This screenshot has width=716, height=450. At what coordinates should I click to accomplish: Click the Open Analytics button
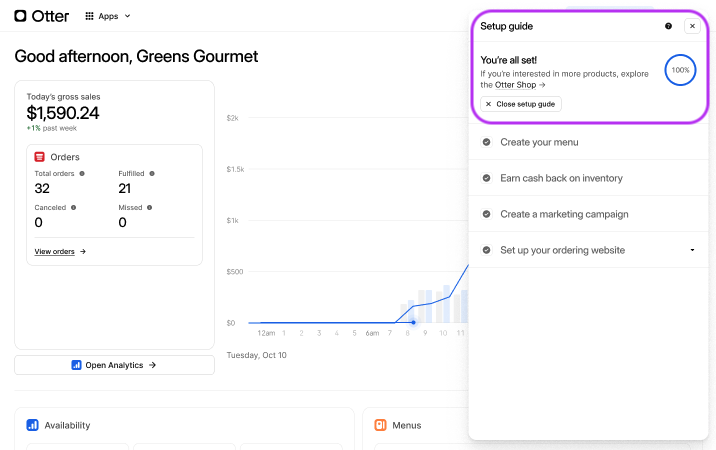[114, 365]
